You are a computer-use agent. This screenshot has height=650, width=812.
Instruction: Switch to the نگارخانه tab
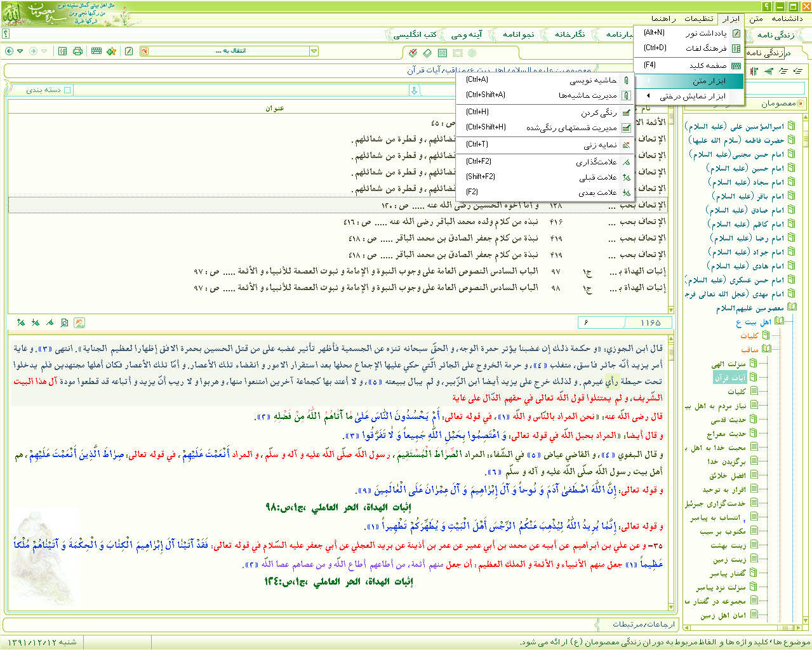tap(569, 34)
